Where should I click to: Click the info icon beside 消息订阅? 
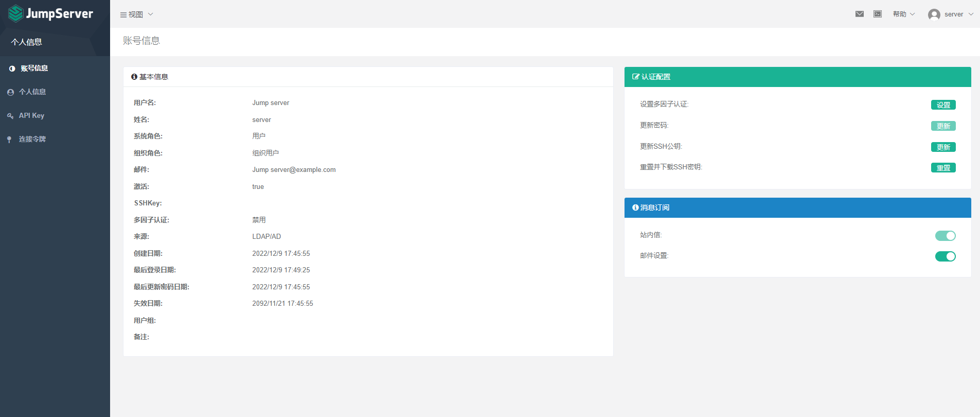point(635,207)
